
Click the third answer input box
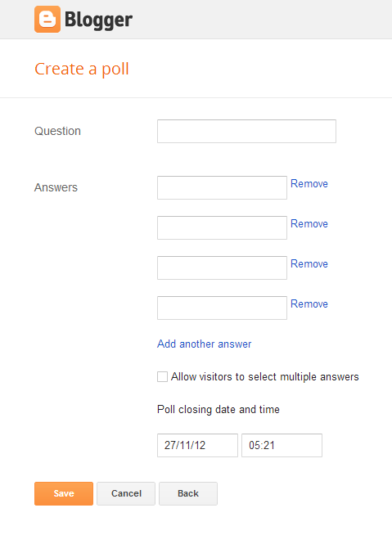pyautogui.click(x=222, y=268)
